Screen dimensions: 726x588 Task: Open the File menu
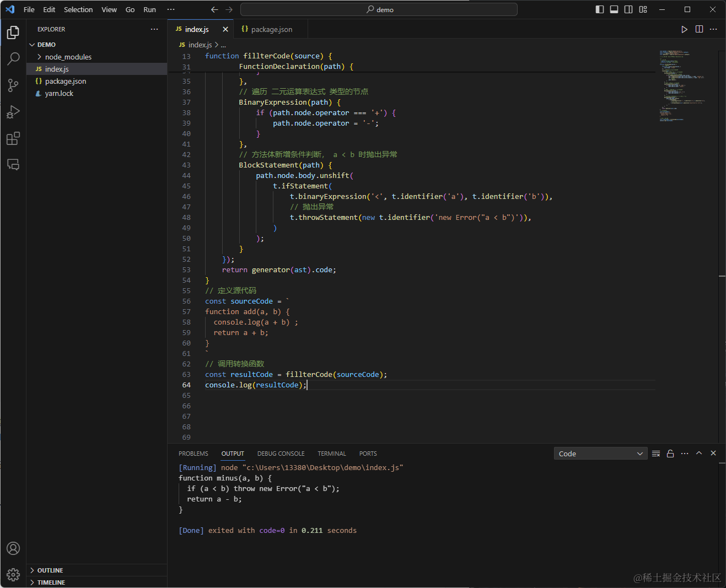(x=29, y=9)
